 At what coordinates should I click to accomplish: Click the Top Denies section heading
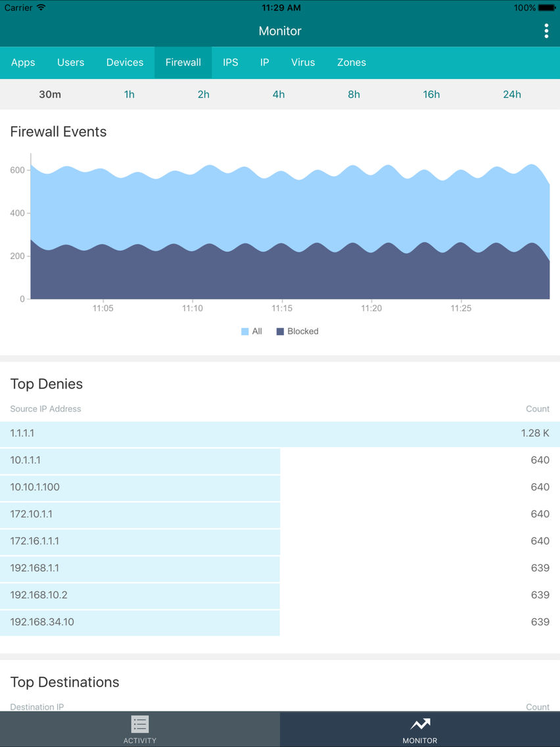point(47,384)
